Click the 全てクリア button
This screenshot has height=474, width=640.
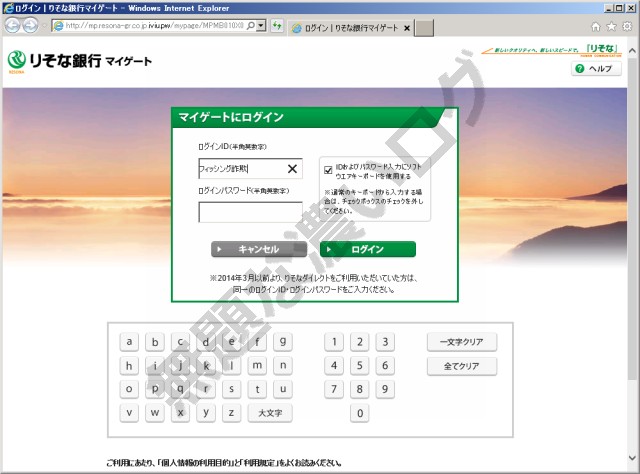click(462, 366)
